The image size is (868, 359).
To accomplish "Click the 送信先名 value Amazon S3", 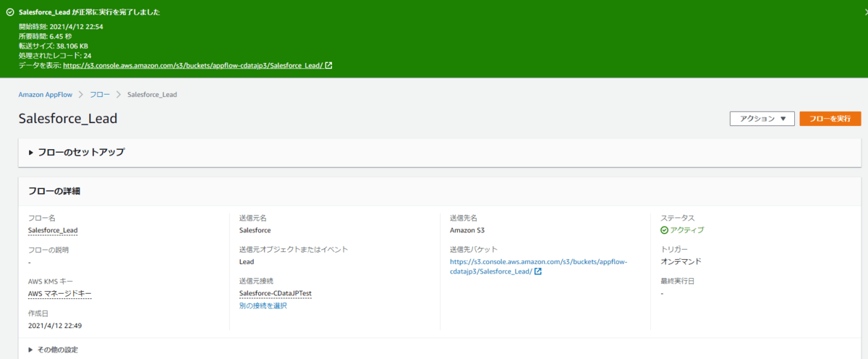I will tap(469, 231).
